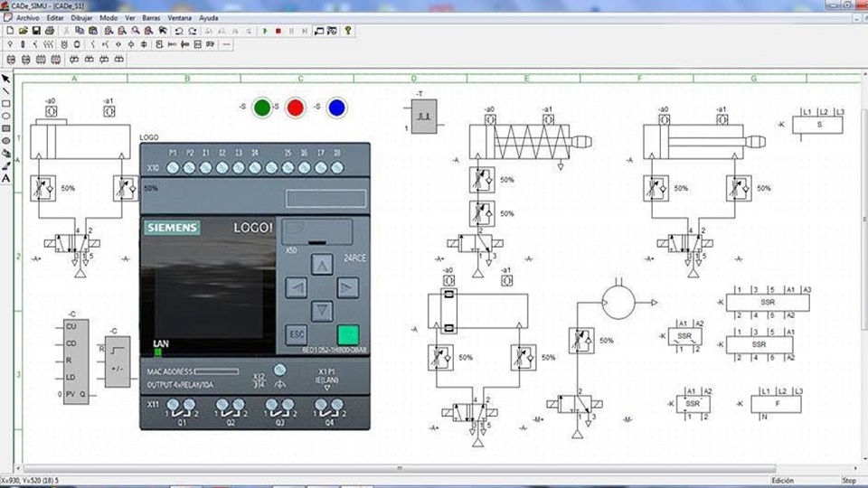Click the green OK button on LOGO

[348, 334]
